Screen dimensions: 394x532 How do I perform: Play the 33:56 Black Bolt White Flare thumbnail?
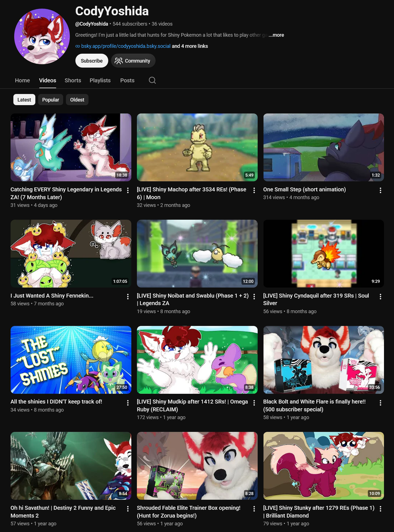[324, 360]
